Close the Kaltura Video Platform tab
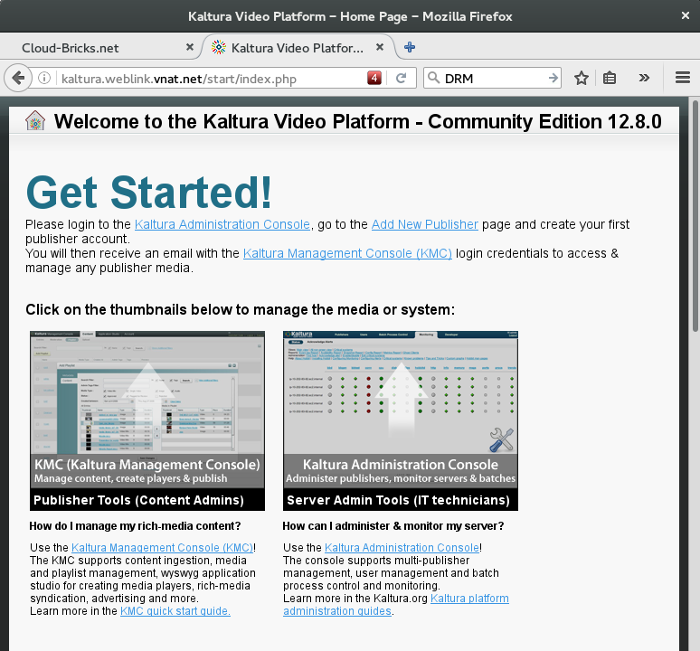The height and width of the screenshot is (651, 700). click(379, 47)
